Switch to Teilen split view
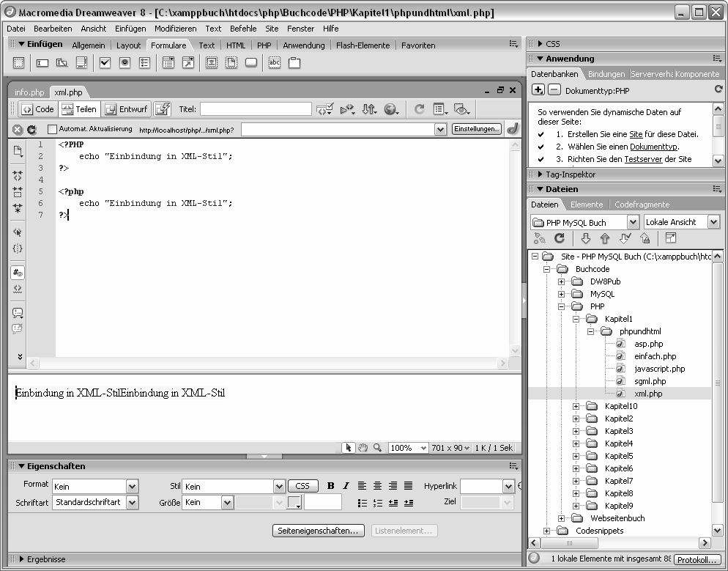Screen dimensions: 728x571 [78, 109]
